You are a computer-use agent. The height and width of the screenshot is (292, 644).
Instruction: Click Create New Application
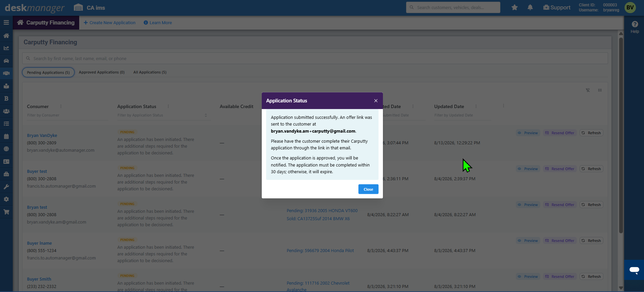[109, 23]
